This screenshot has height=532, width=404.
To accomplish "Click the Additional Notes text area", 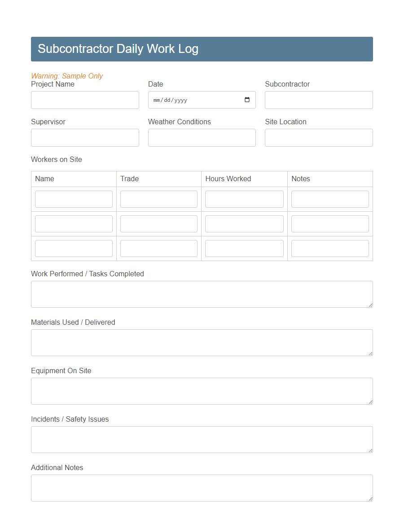I will (x=202, y=488).
